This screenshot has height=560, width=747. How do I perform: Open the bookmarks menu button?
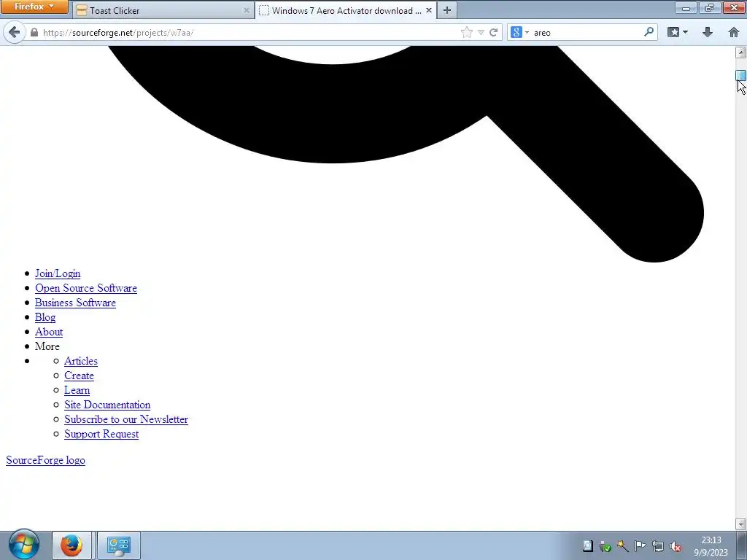[x=678, y=32]
